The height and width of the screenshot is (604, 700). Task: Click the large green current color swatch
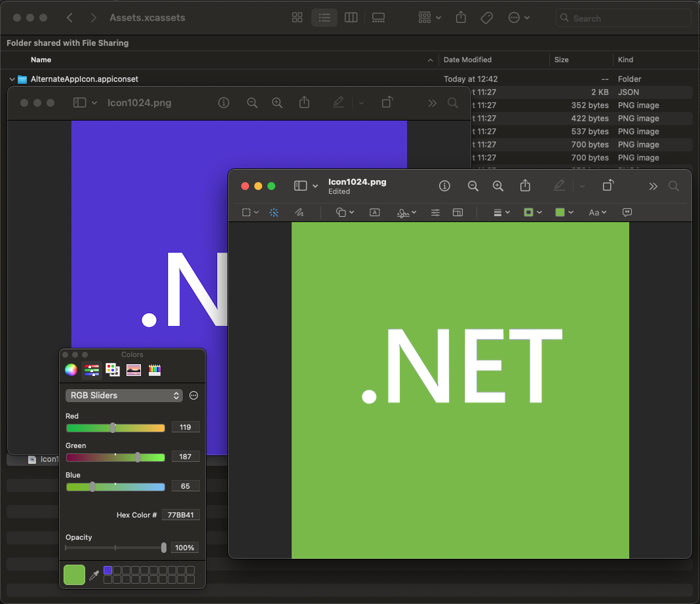pyautogui.click(x=74, y=575)
